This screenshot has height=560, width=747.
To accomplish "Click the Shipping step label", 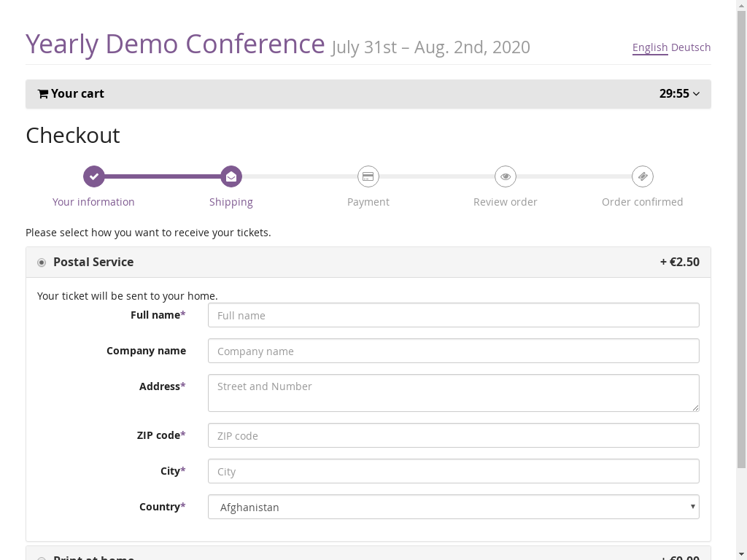I will [231, 202].
